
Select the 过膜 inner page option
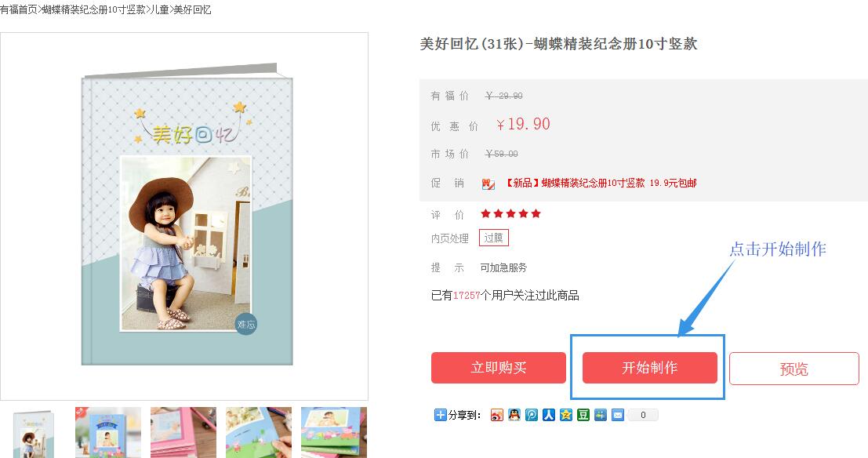point(493,238)
